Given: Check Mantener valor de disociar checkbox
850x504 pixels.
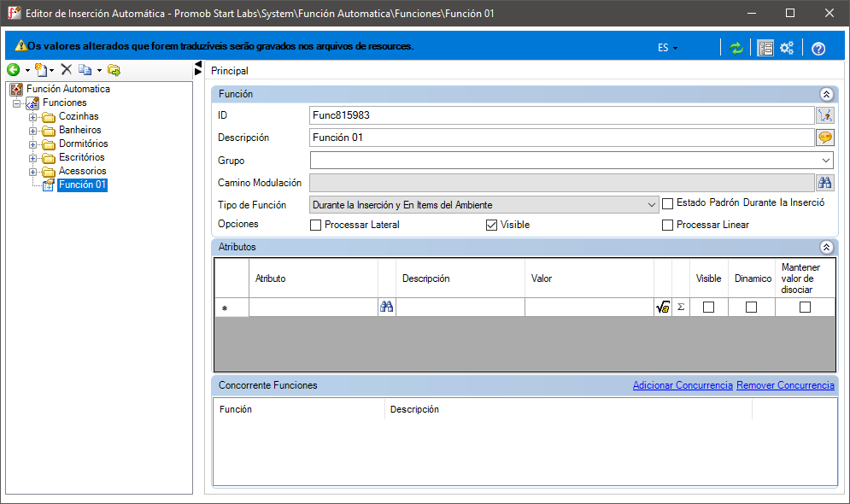Looking at the screenshot, I should [x=805, y=308].
